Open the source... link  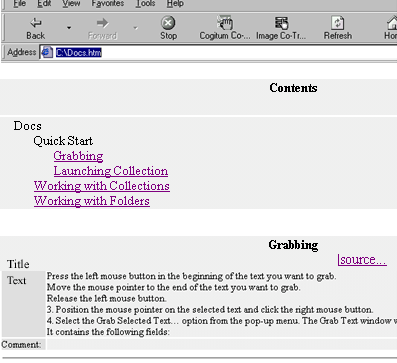click(362, 259)
